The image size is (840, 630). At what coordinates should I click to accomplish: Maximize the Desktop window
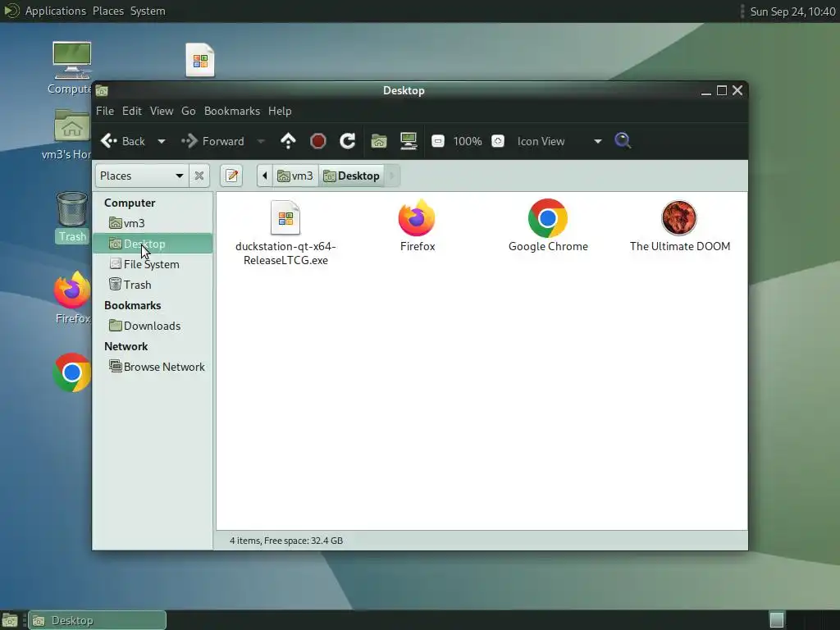tap(722, 90)
